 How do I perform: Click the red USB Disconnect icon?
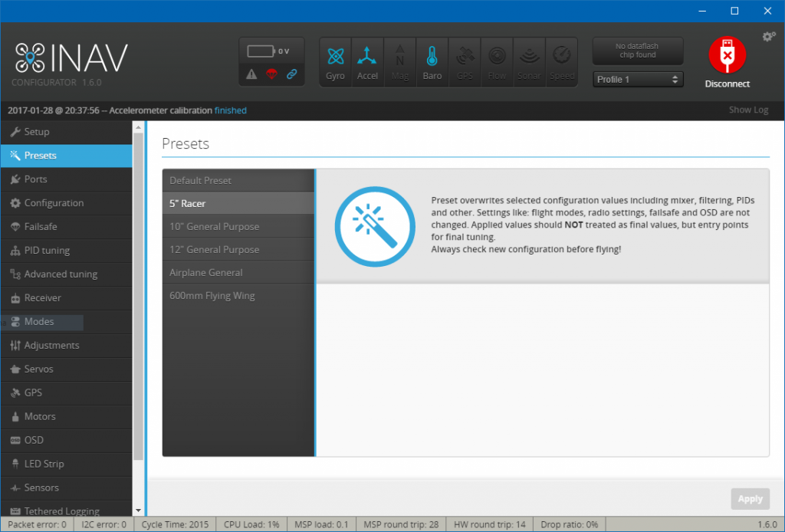727,56
